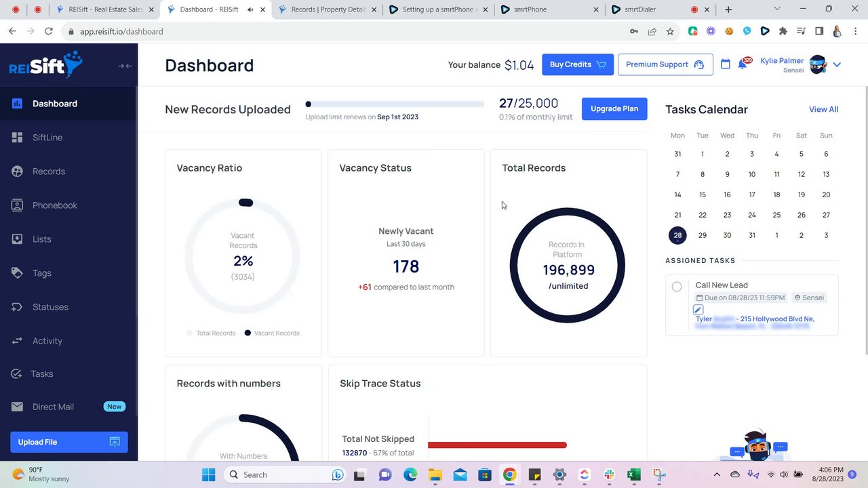Image resolution: width=868 pixels, height=488 pixels.
Task: Open Premium Support
Action: (665, 64)
